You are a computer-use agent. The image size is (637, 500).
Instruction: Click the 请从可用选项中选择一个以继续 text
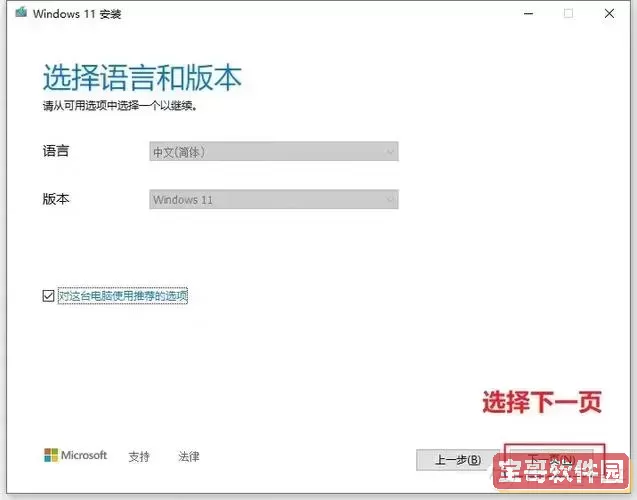tap(120, 106)
